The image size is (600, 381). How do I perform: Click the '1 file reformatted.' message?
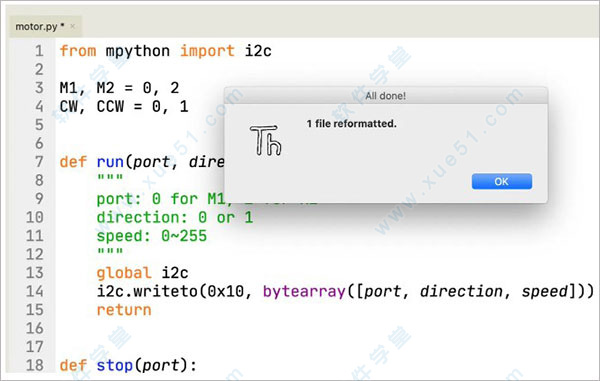(x=351, y=124)
